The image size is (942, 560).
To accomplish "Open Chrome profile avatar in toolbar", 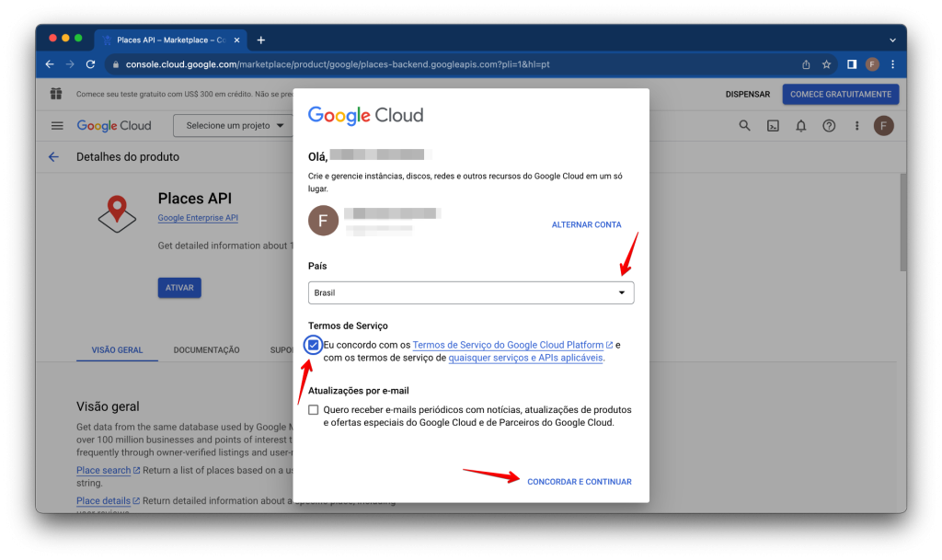I will (x=872, y=64).
